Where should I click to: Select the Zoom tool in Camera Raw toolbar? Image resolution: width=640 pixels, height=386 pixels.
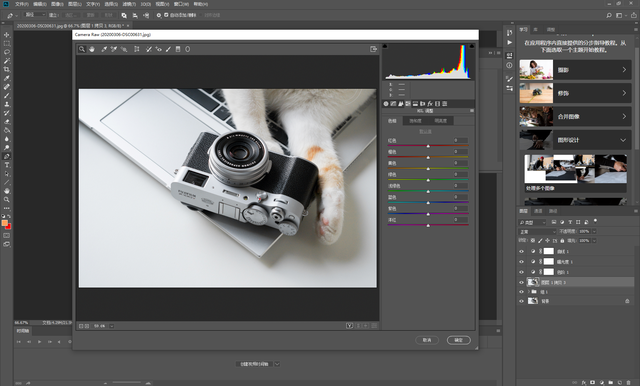tap(82, 49)
